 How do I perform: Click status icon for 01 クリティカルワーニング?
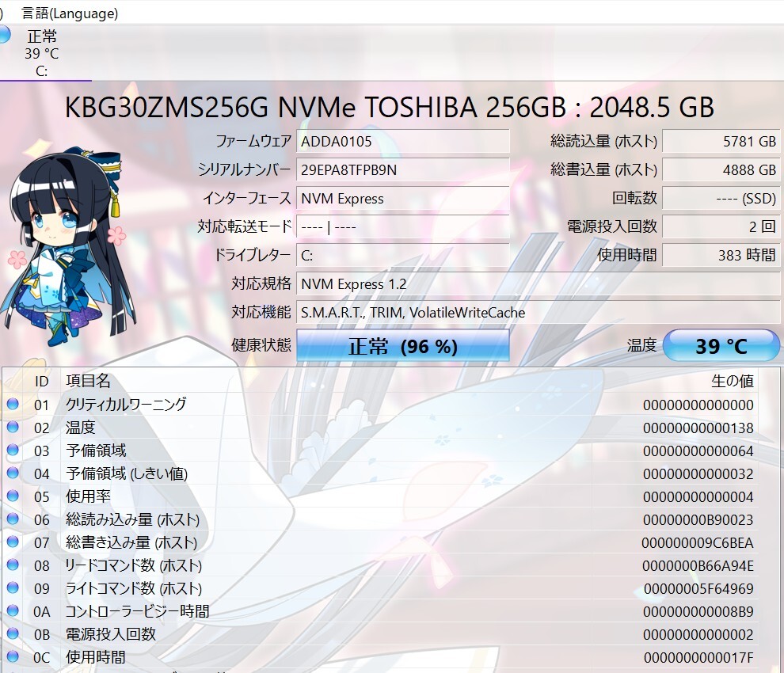(x=13, y=404)
